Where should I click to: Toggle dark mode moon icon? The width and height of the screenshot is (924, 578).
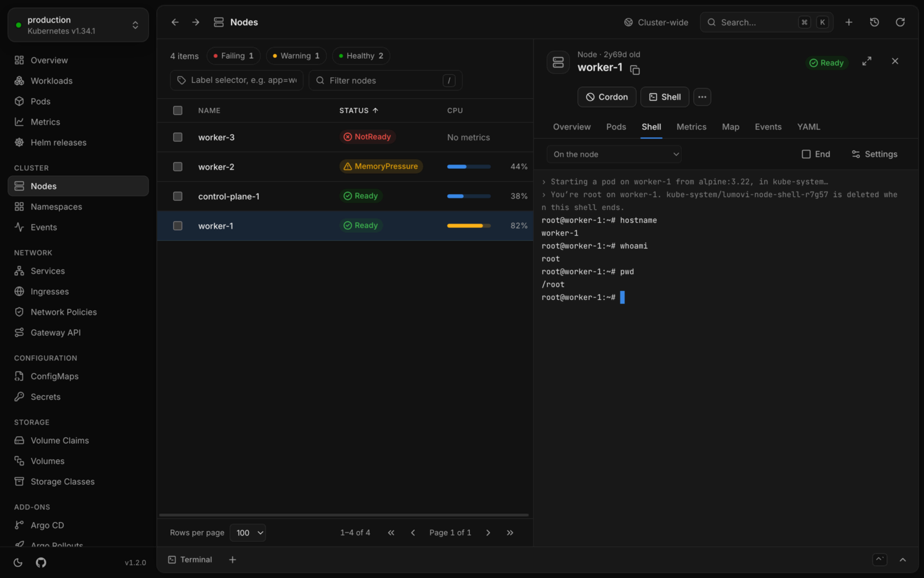18,563
